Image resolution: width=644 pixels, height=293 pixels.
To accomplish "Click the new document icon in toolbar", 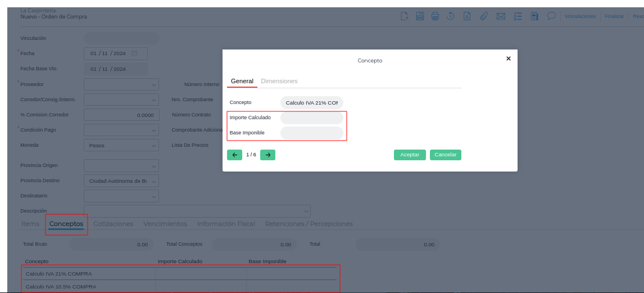I will (x=405, y=16).
